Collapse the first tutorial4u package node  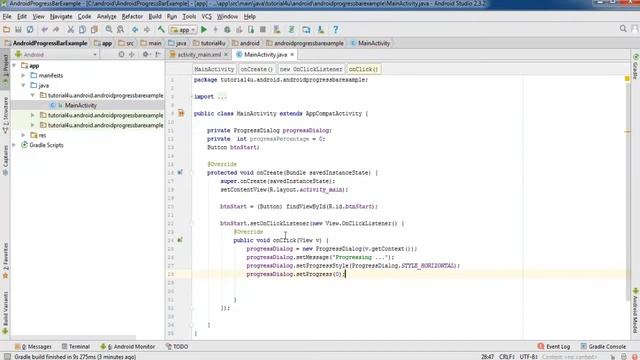[33, 95]
